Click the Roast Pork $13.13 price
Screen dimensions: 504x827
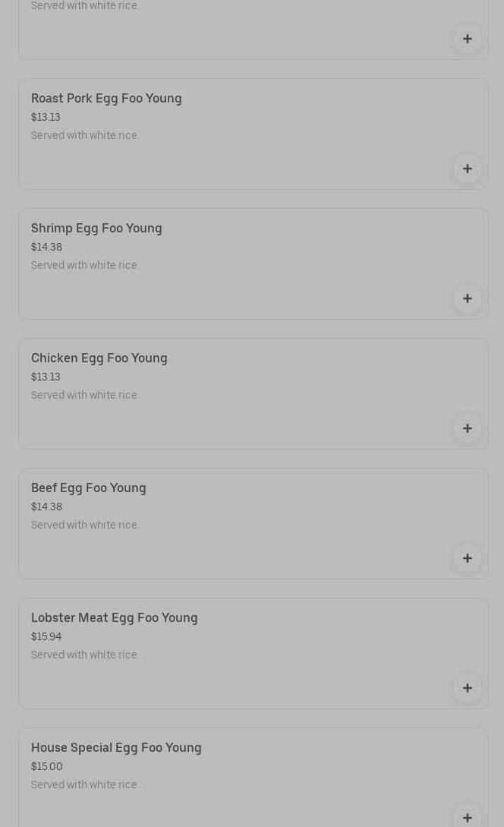tap(46, 117)
